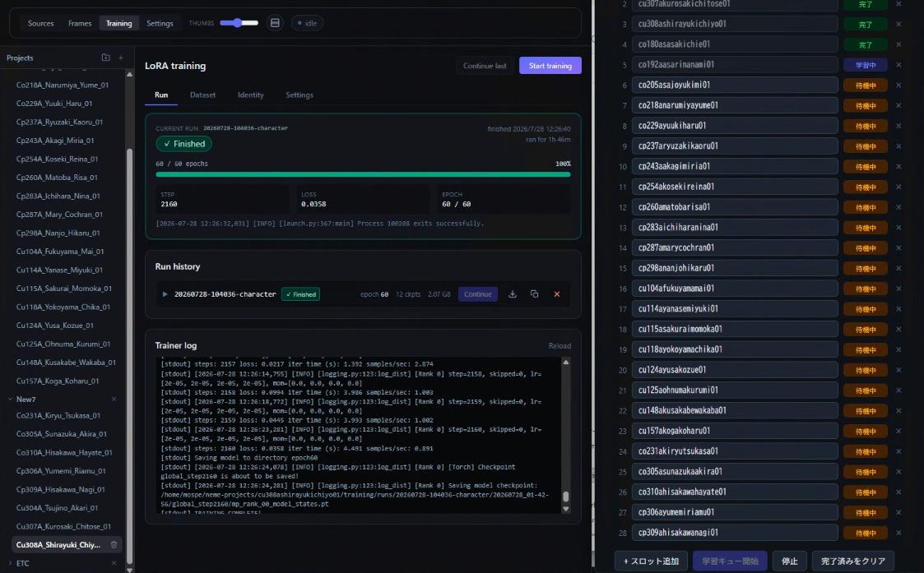Image resolution: width=924 pixels, height=573 pixels.
Task: Select project Cp243A_Akagi_Miria_01
Action: 55,140
